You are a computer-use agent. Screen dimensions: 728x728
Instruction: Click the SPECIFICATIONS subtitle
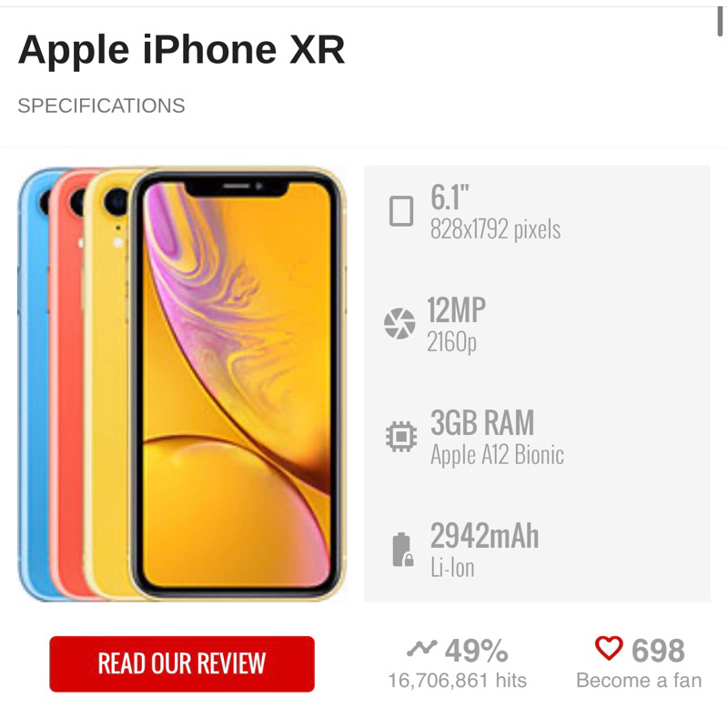pyautogui.click(x=101, y=106)
